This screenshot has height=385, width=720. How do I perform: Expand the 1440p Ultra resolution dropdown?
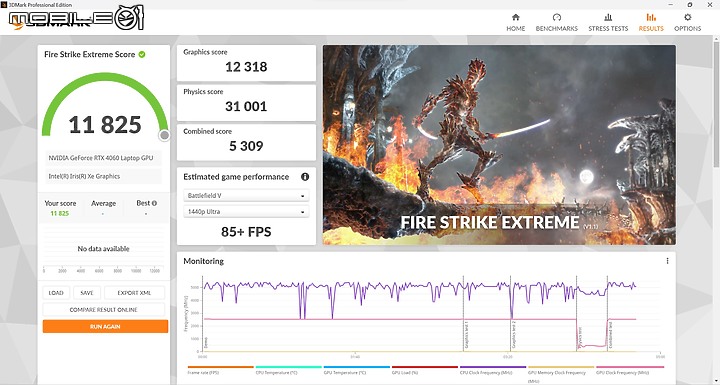click(246, 212)
